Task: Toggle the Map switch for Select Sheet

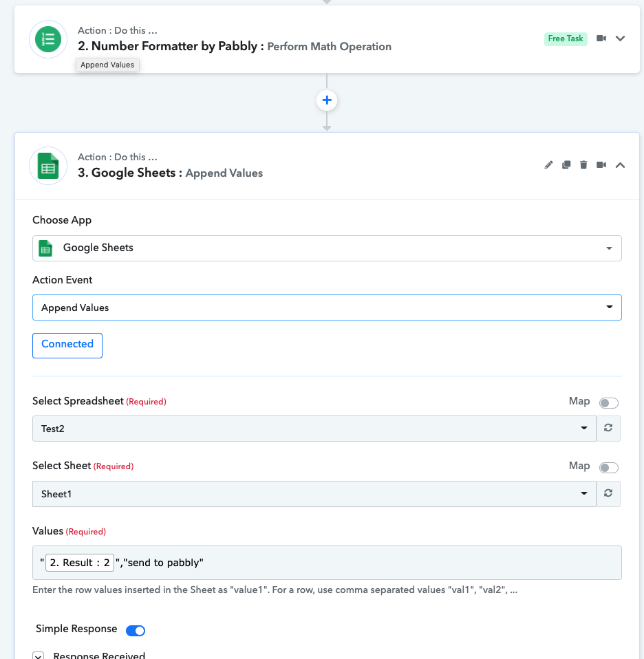Action: coord(609,467)
